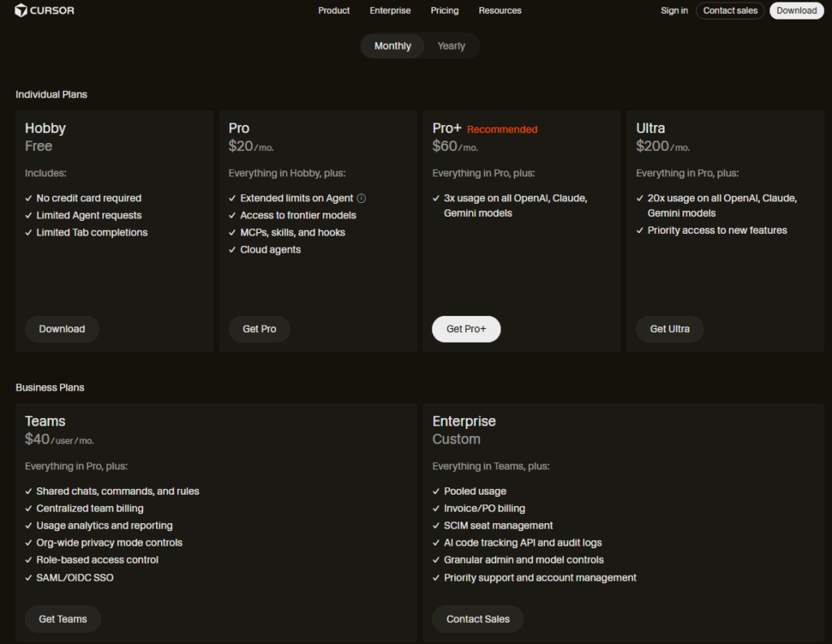Image resolution: width=832 pixels, height=644 pixels.
Task: Click Sign in
Action: pyautogui.click(x=674, y=11)
